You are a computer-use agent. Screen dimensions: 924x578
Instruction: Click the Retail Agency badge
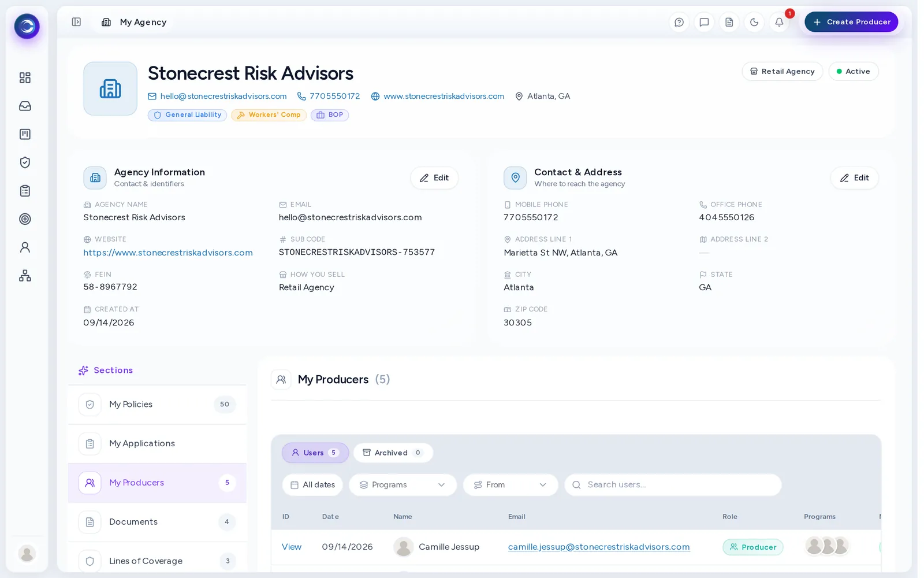(x=783, y=71)
